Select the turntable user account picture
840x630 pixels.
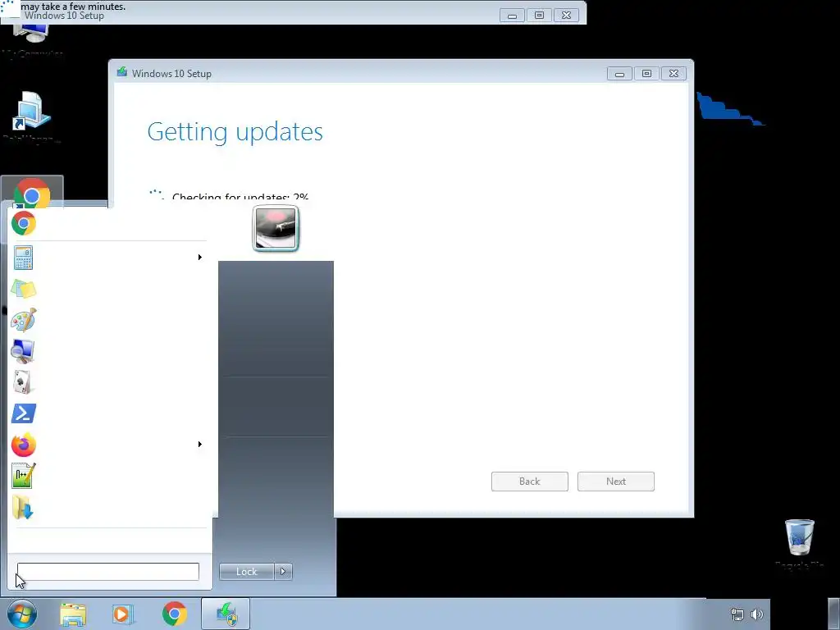click(x=276, y=228)
